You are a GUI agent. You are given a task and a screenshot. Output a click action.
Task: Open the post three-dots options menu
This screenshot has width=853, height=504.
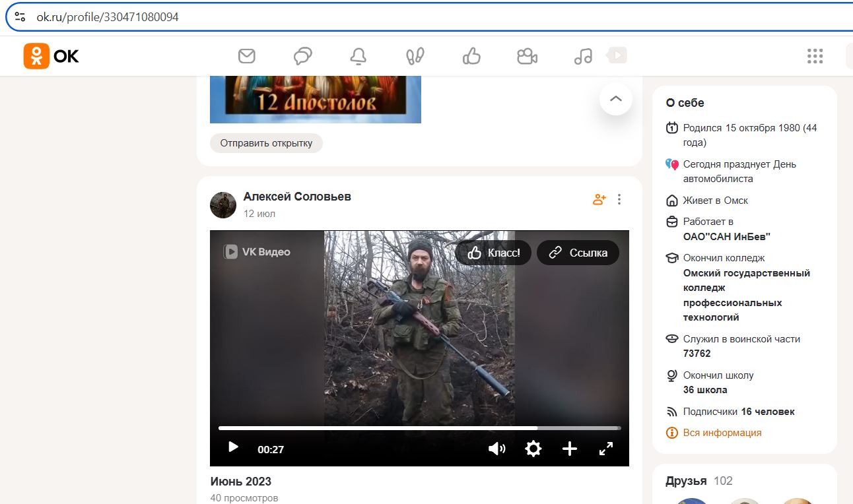coord(619,199)
